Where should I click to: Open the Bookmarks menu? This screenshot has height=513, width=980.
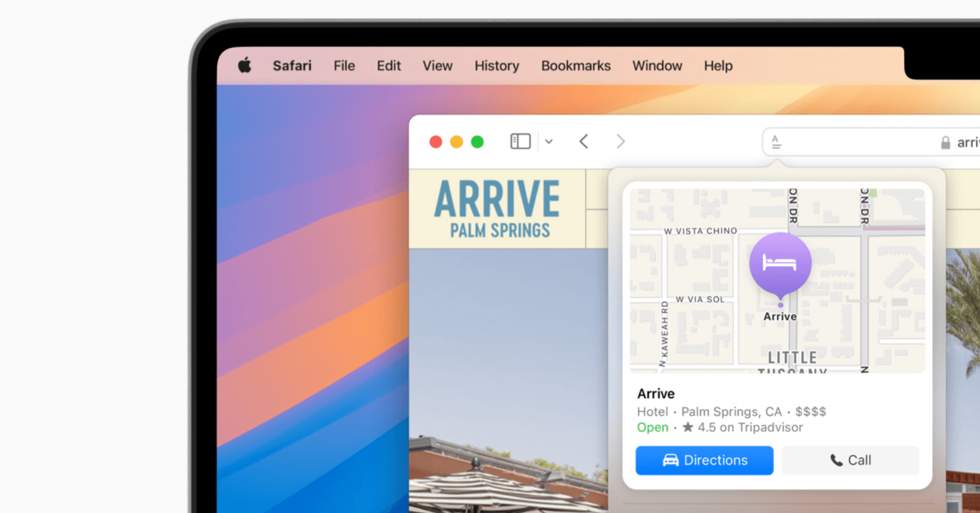(x=576, y=66)
